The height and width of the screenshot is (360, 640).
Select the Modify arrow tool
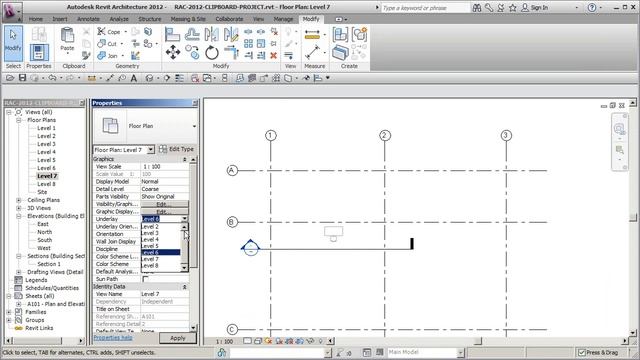tap(13, 43)
